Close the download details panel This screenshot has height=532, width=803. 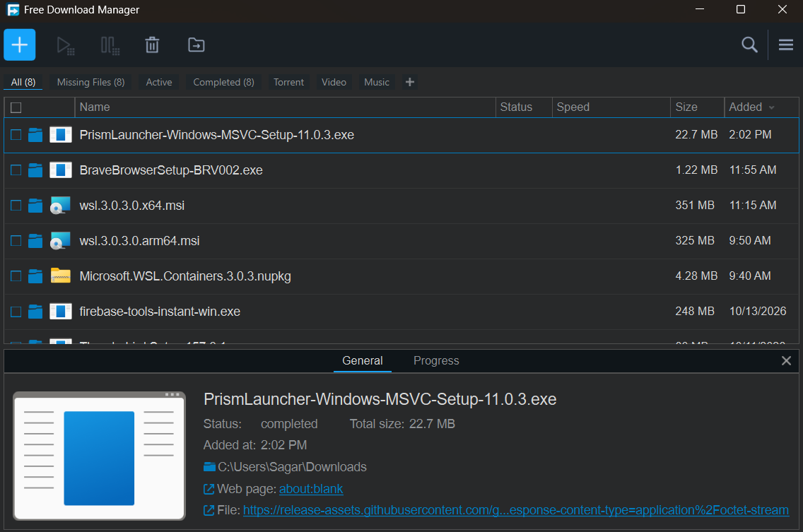pos(786,360)
